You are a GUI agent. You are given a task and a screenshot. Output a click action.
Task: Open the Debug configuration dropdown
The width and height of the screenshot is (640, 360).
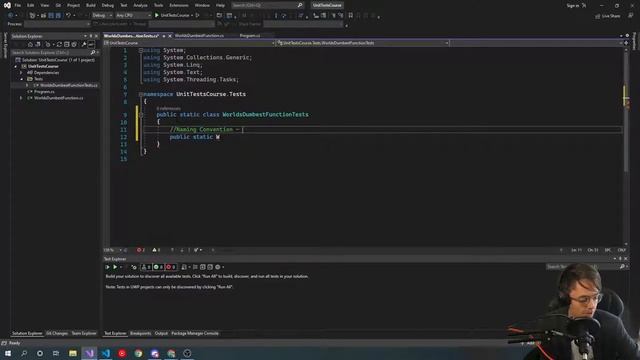point(102,15)
